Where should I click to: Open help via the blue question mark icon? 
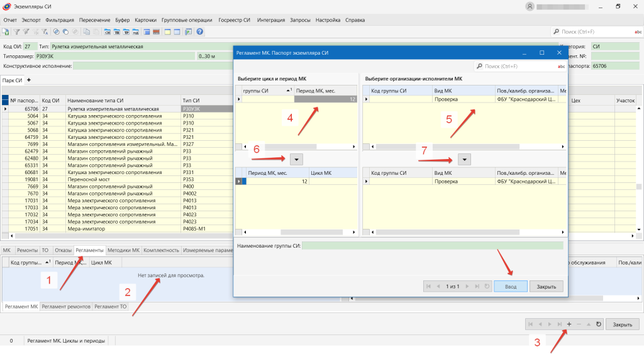pyautogui.click(x=199, y=31)
